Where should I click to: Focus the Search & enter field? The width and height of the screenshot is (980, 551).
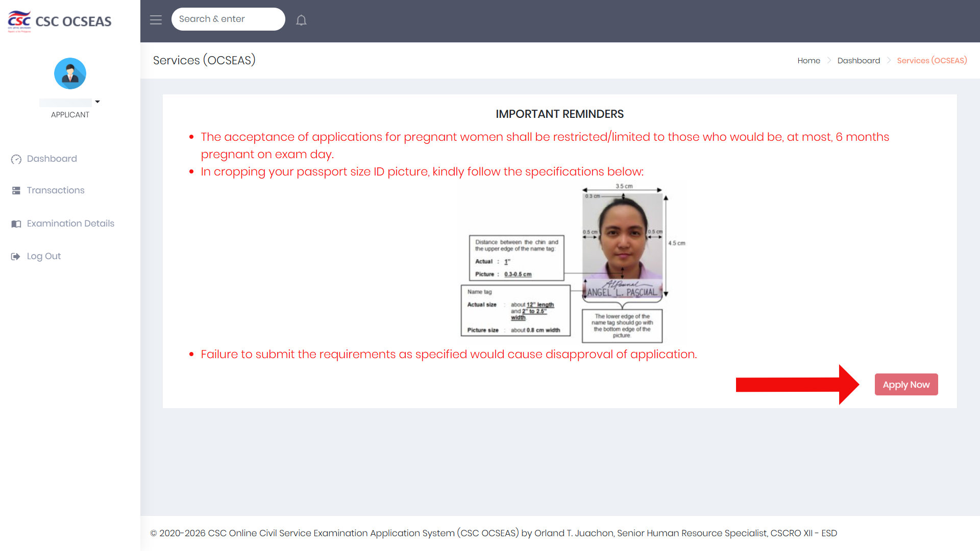click(x=228, y=19)
